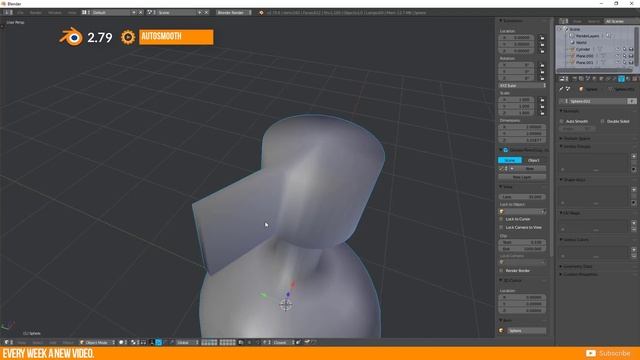Open the outliner View menu
Screen dimensions: 640x360
[577, 21]
